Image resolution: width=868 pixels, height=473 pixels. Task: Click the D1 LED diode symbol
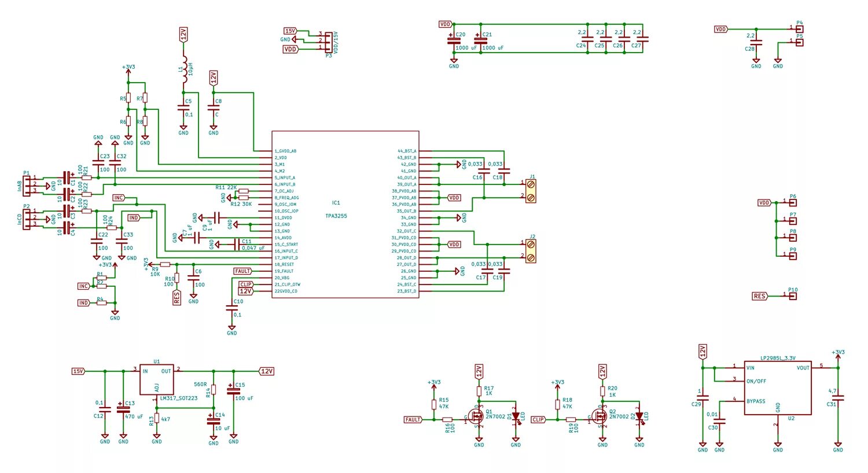tap(516, 416)
